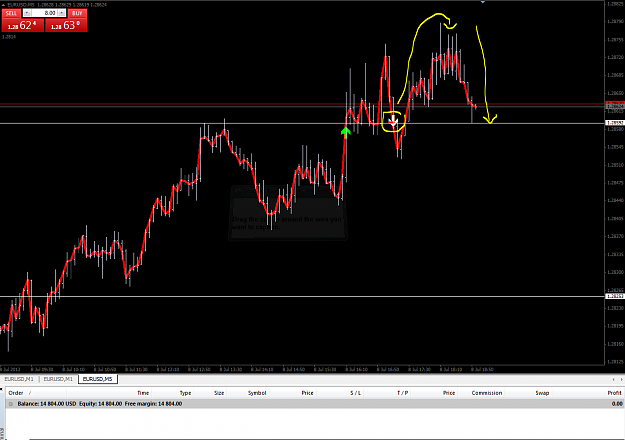Viewport: 625px width, 440px height.
Task: Click the T / P column header
Action: pos(403,393)
